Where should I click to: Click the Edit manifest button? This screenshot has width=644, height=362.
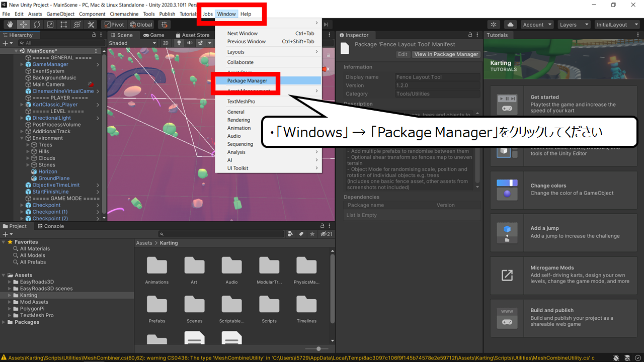(403, 54)
